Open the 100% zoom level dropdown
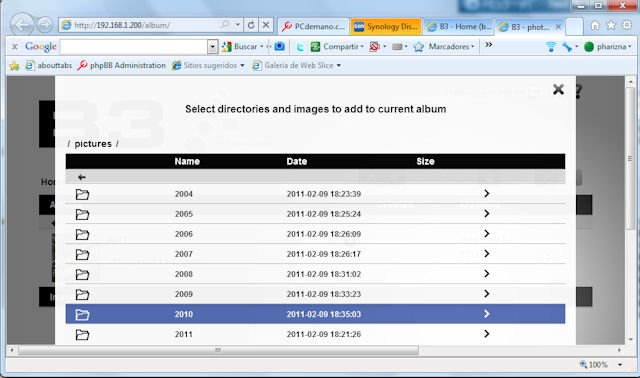 [620, 365]
